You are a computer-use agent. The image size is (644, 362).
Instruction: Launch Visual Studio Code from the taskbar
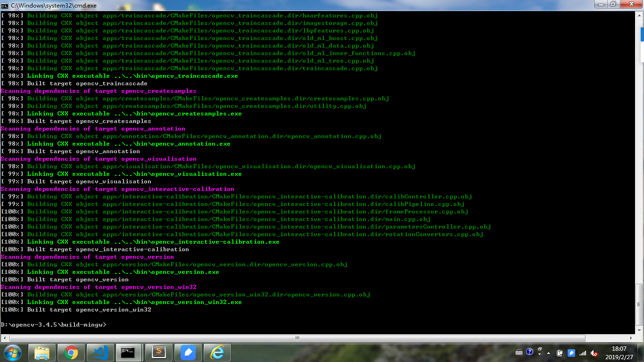click(100, 352)
